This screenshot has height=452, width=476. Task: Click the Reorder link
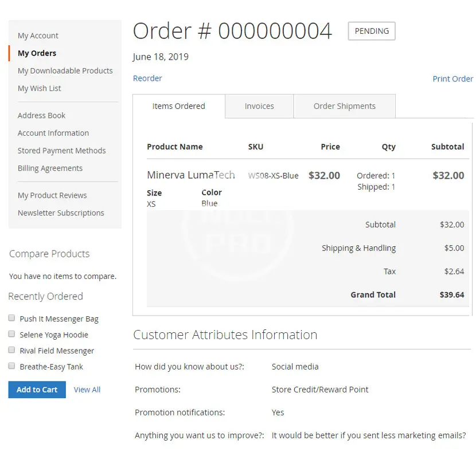tap(147, 78)
